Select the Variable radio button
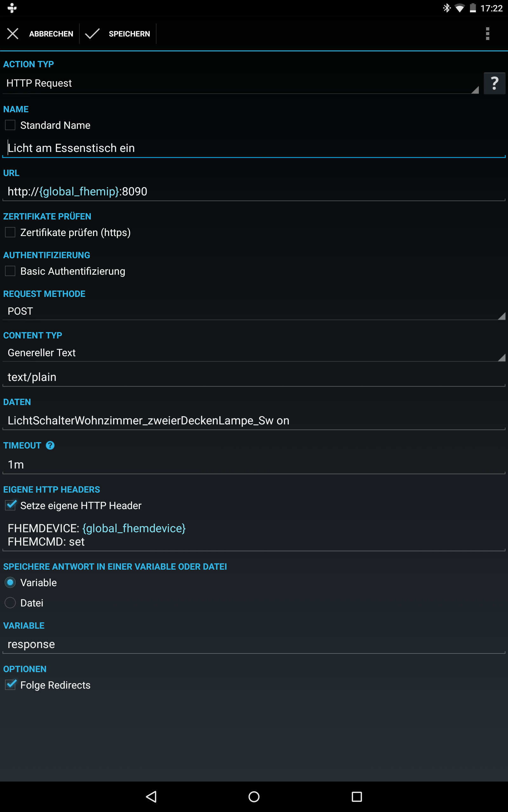This screenshot has height=812, width=508. [x=10, y=582]
